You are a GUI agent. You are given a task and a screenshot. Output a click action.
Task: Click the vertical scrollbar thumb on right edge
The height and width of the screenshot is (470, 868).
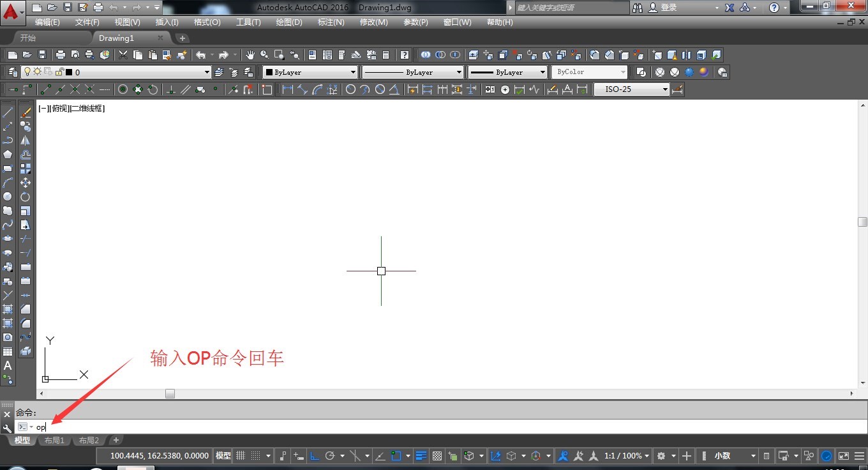(862, 222)
